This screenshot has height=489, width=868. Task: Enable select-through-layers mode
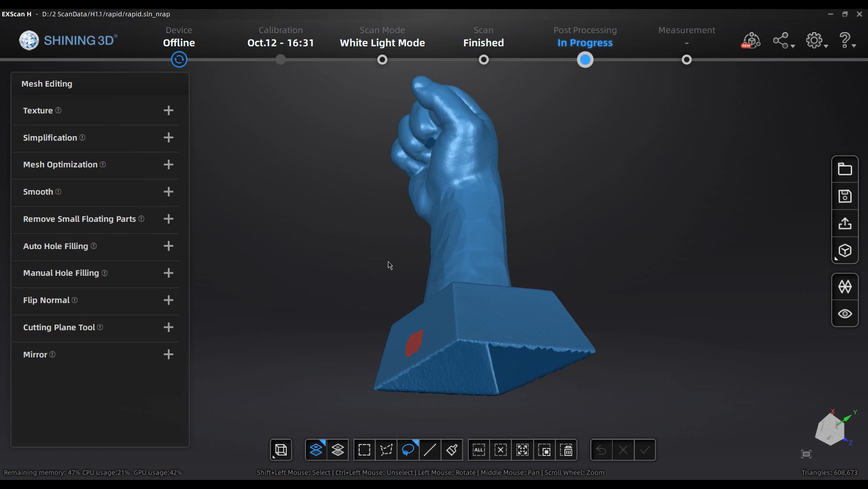tap(337, 450)
